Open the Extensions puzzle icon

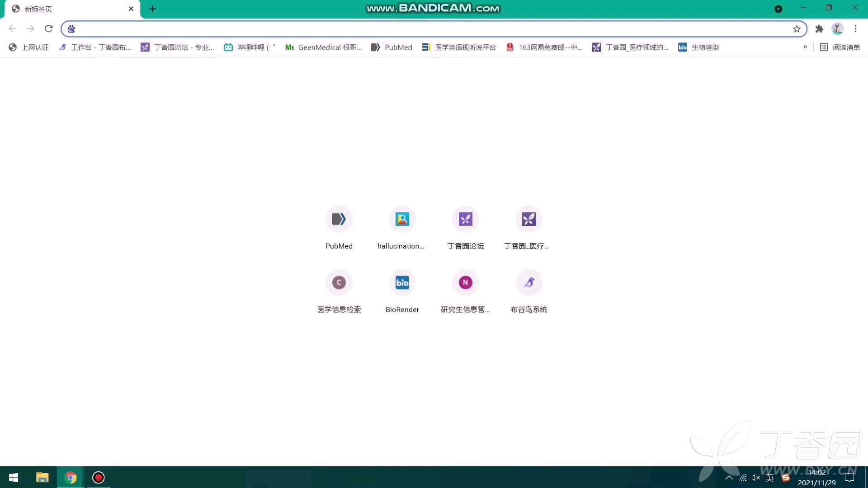[819, 29]
